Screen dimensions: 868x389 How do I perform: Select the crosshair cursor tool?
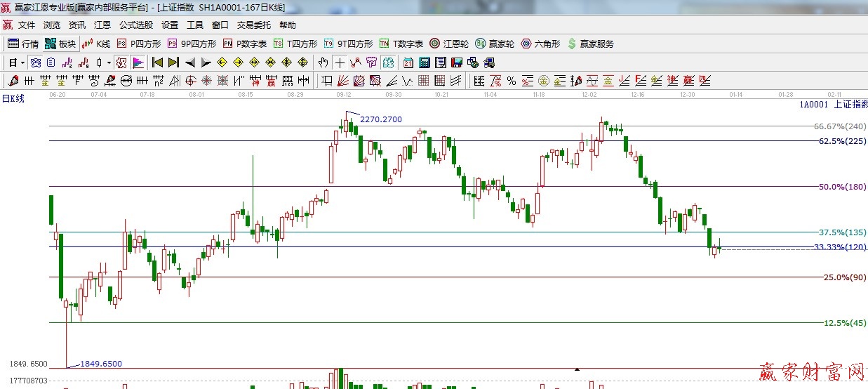tap(340, 62)
